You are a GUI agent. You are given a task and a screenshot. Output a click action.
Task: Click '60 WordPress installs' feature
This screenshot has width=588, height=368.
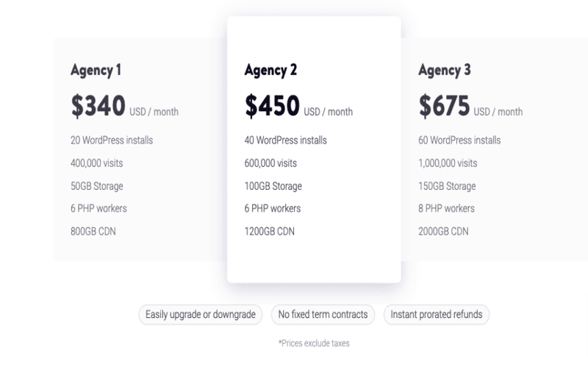(x=460, y=141)
